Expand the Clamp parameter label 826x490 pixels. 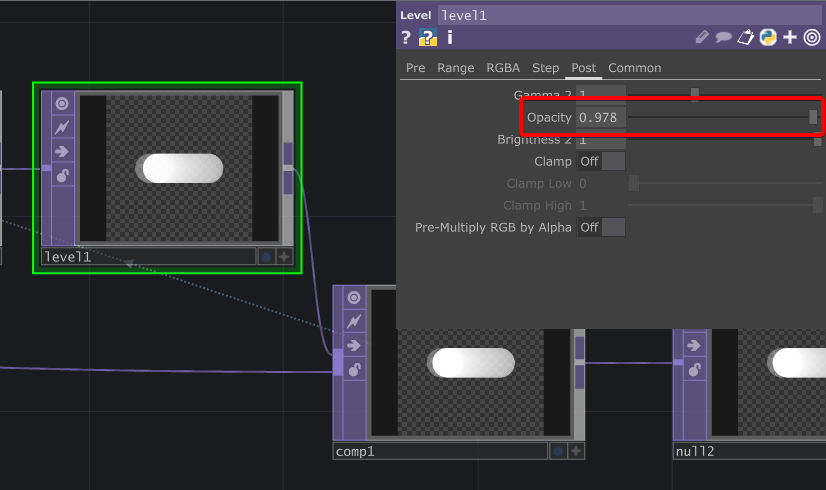pyautogui.click(x=553, y=161)
